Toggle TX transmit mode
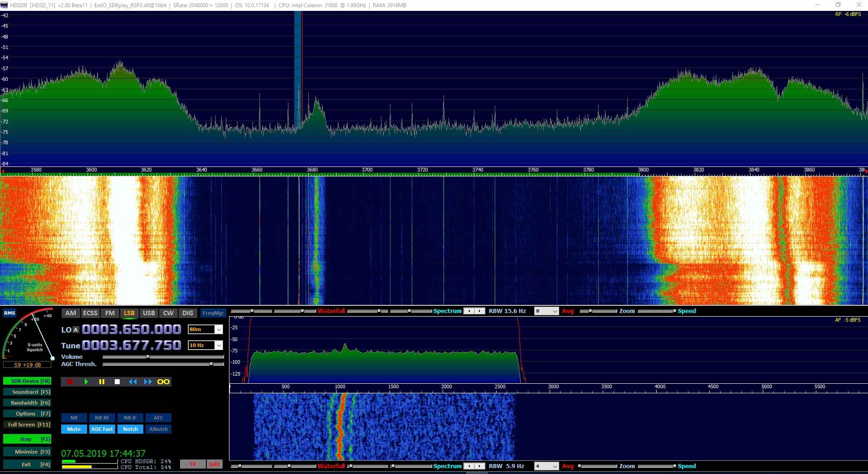 [x=193, y=464]
